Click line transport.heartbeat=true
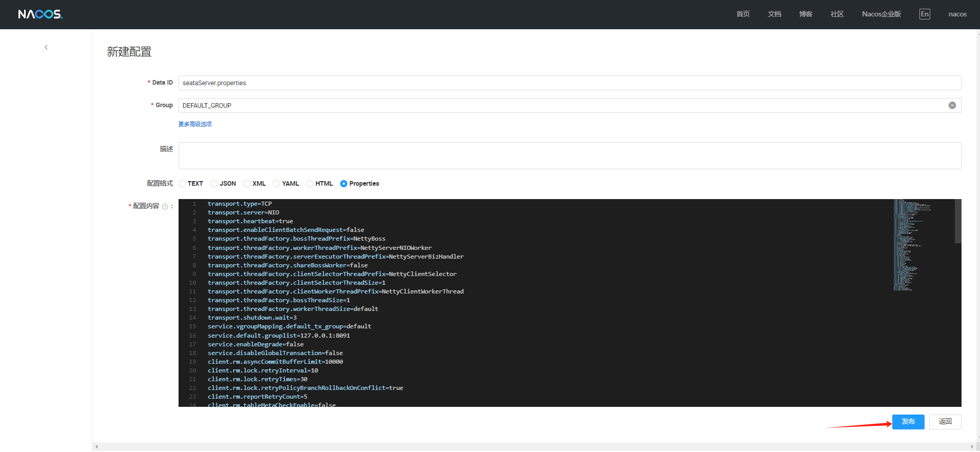980x452 pixels. (x=250, y=221)
